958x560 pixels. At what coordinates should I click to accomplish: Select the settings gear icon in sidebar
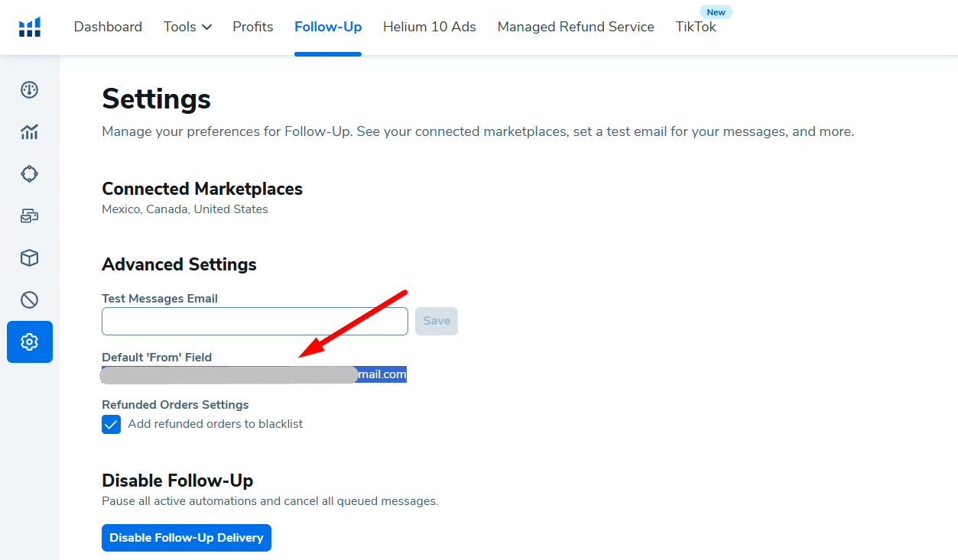(30, 342)
